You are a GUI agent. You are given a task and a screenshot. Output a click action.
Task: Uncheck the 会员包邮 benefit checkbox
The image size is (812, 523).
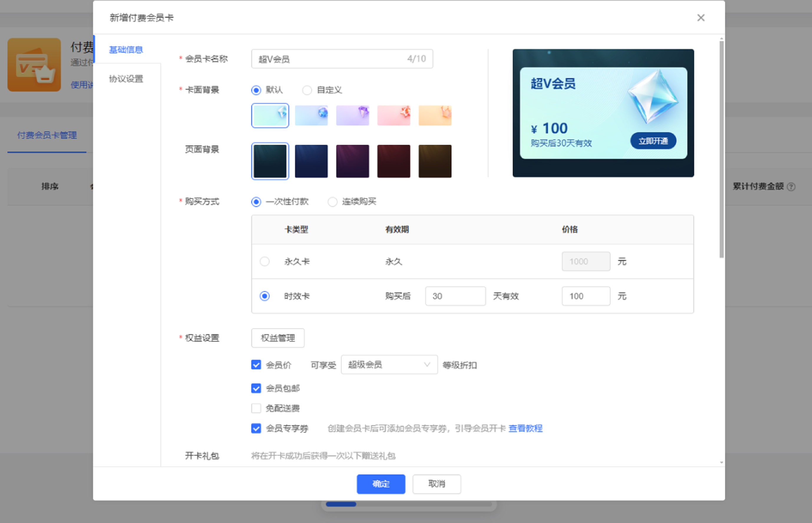(x=256, y=388)
